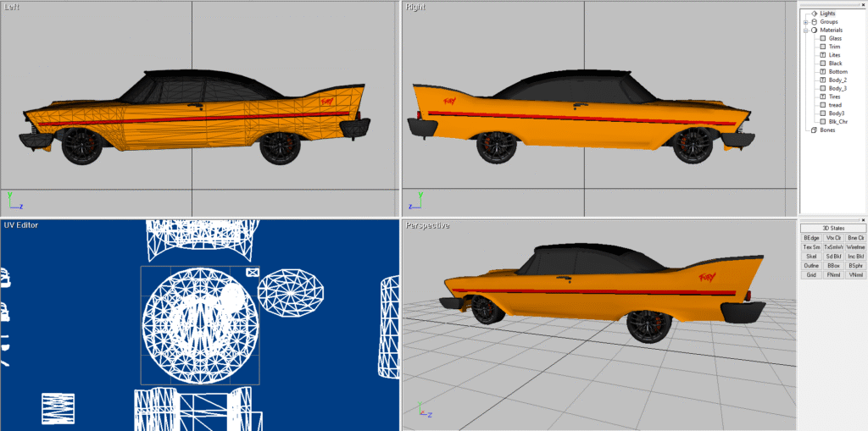This screenshot has width=868, height=431.
Task: Click the textured Lites material icon
Action: [822, 55]
